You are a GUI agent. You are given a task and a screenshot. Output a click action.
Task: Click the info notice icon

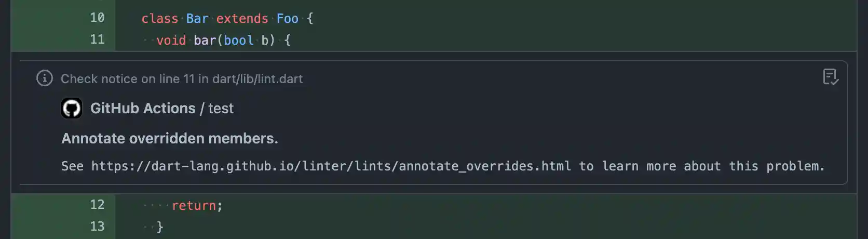[x=45, y=78]
